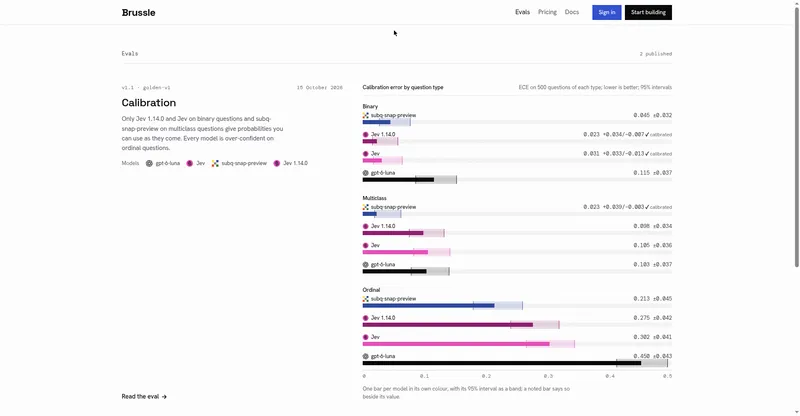This screenshot has width=800, height=416.
Task: Click the Binary group heading
Action: (370, 107)
